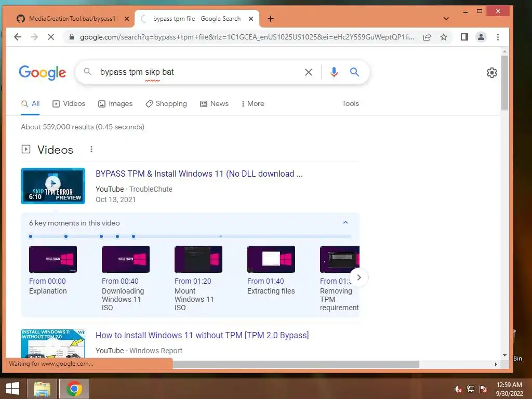Open BYPASS TPM & Install Windows 11 link

[199, 174]
